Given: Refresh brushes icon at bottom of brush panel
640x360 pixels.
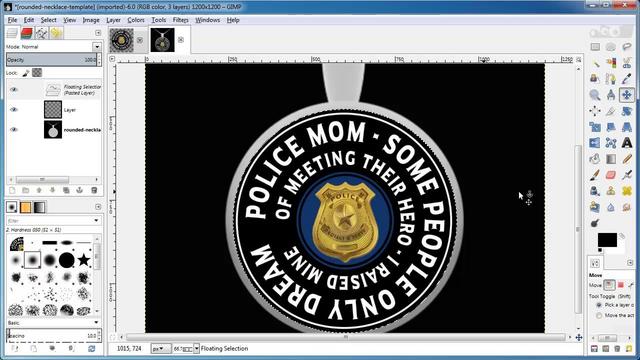Looking at the screenshot, I should tap(91, 348).
